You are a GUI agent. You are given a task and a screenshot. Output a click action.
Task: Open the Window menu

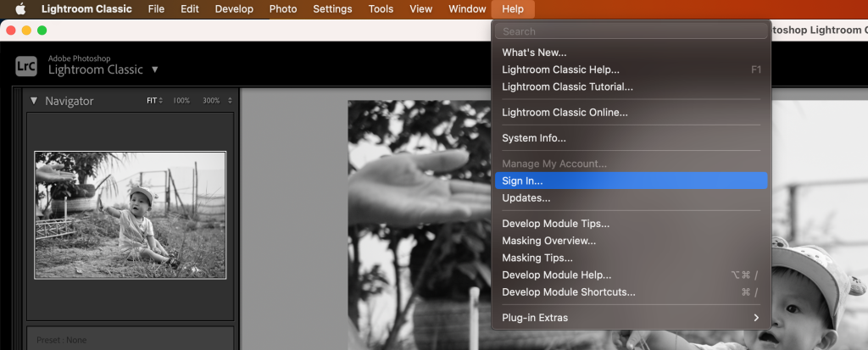pyautogui.click(x=466, y=8)
